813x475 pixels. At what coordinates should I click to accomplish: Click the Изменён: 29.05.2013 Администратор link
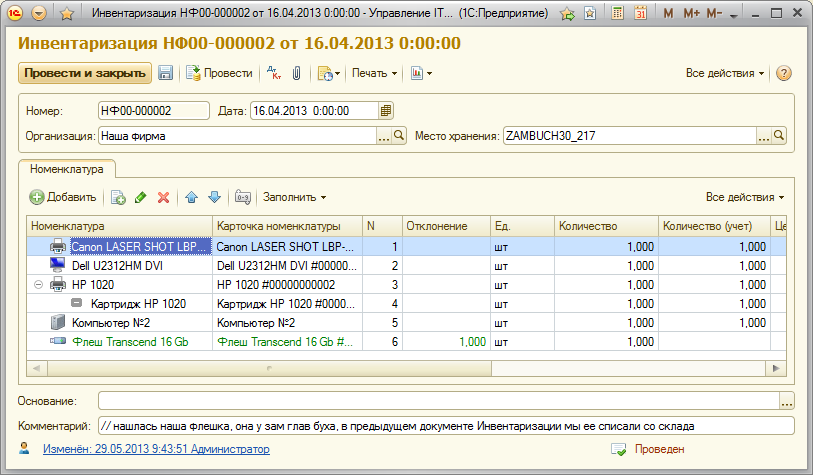pos(156,449)
